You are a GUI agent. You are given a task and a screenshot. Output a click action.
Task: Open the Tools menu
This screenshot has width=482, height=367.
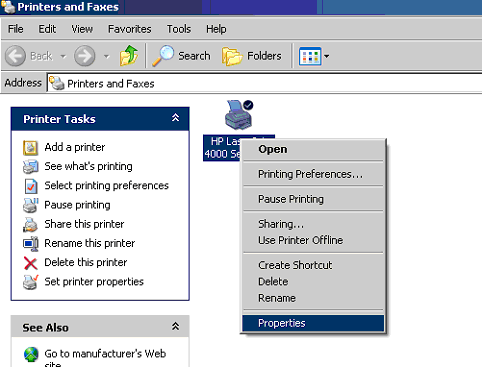click(179, 29)
